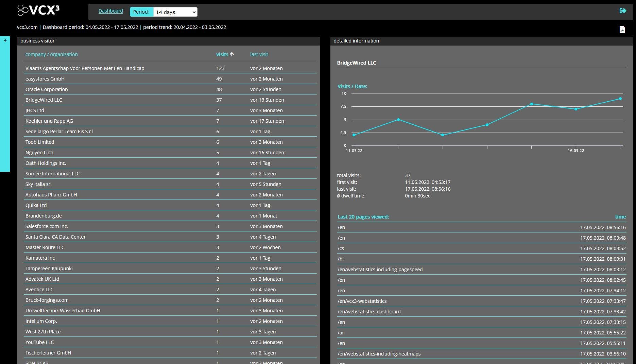The height and width of the screenshot is (364, 636).
Task: Select easystores GmbH row
Action: click(x=170, y=79)
